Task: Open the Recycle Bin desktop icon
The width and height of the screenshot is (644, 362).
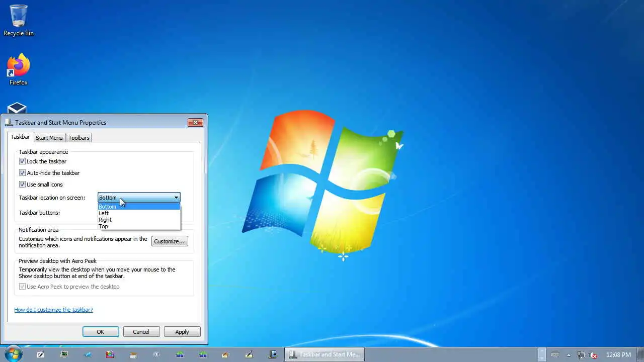Action: (x=19, y=20)
